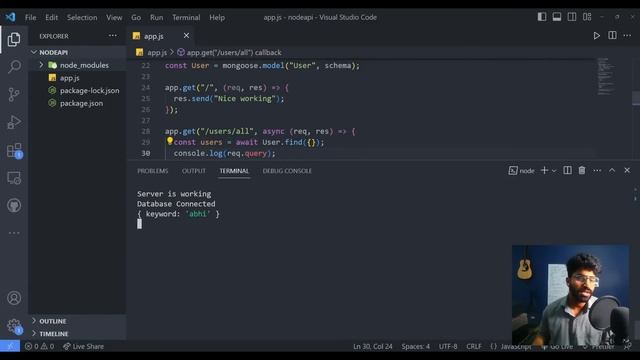The width and height of the screenshot is (640, 360).
Task: Close the terminal panel
Action: pyautogui.click(x=627, y=170)
